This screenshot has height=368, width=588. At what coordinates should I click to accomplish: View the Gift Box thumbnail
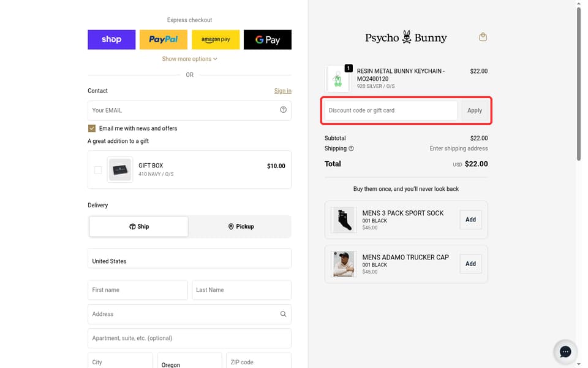[x=120, y=170]
